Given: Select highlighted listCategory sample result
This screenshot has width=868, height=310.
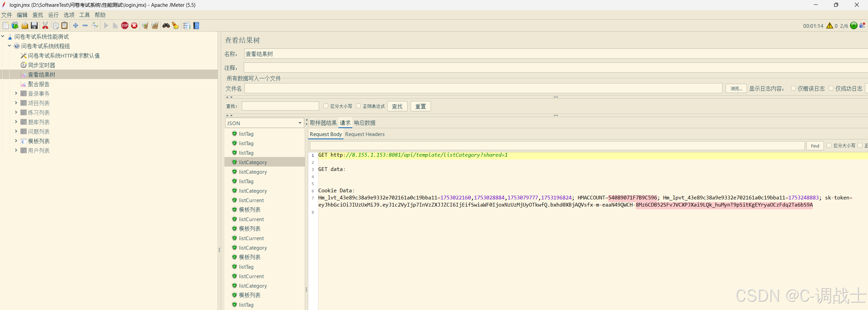Looking at the screenshot, I should tap(264, 162).
